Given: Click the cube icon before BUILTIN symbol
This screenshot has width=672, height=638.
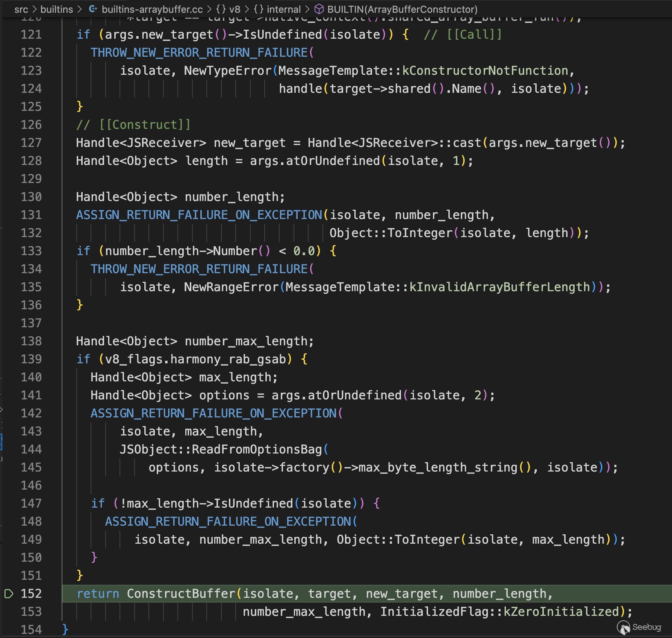Looking at the screenshot, I should click(x=319, y=9).
